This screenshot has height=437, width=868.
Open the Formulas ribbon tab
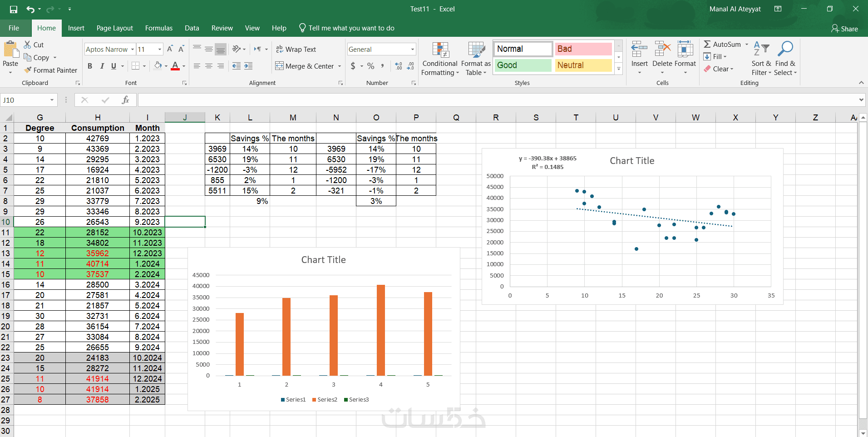pos(158,28)
